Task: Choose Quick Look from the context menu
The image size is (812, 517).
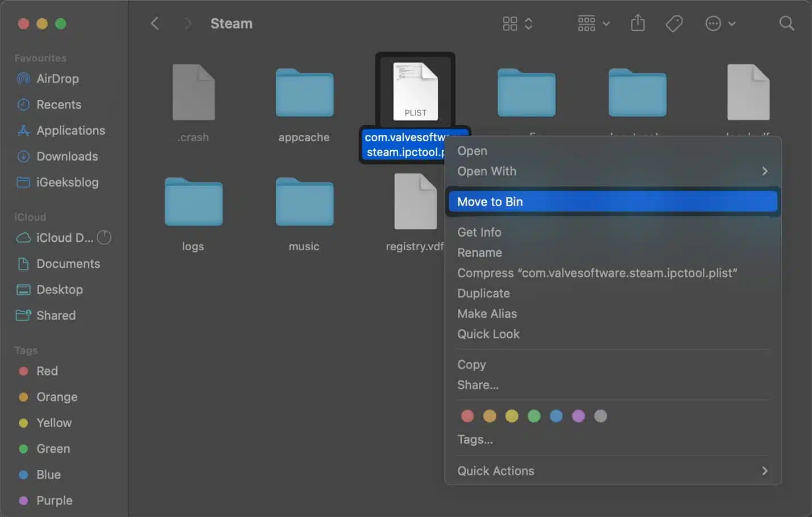Action: [488, 334]
